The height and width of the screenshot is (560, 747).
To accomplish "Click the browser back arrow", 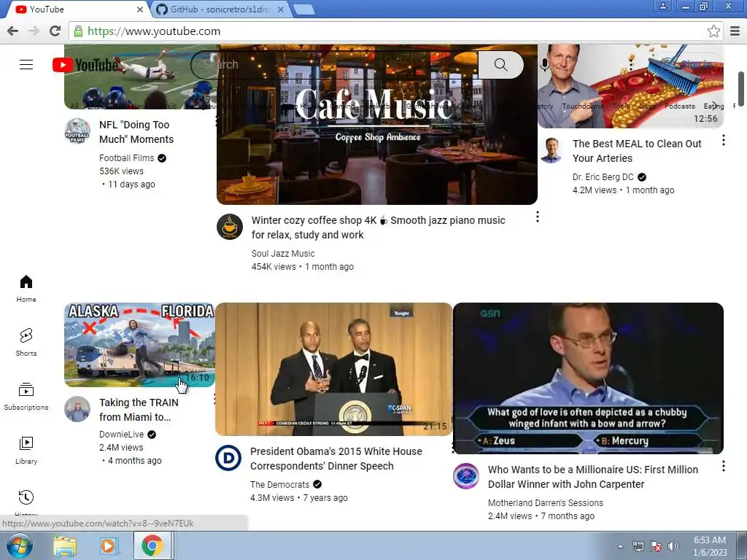I will point(13,31).
